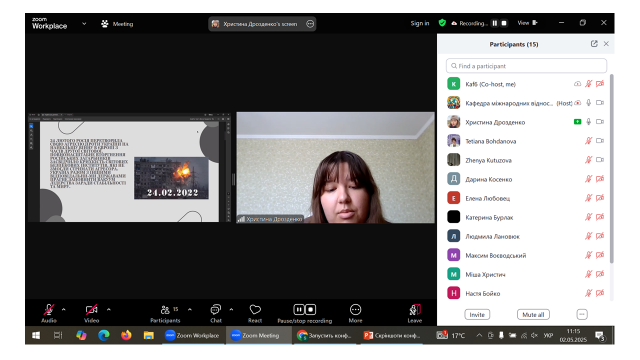Open keyboard language УКР indicator
640x360 pixels.
coord(548,336)
